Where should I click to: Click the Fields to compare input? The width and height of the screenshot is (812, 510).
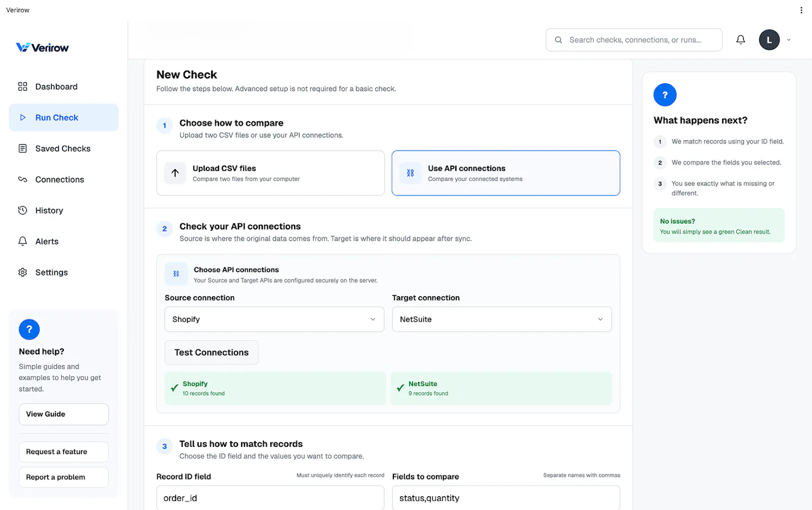point(506,498)
